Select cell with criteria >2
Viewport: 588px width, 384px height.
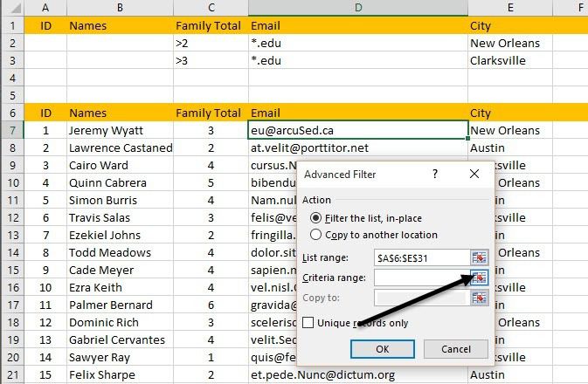tap(211, 43)
